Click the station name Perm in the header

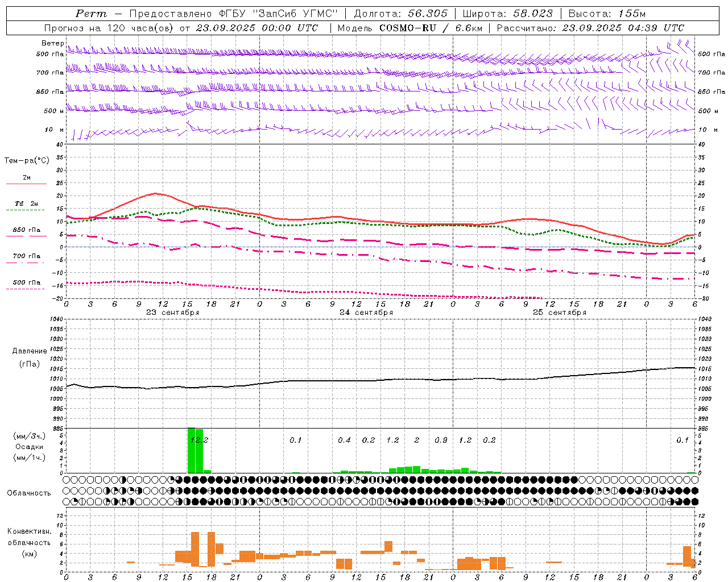click(91, 14)
